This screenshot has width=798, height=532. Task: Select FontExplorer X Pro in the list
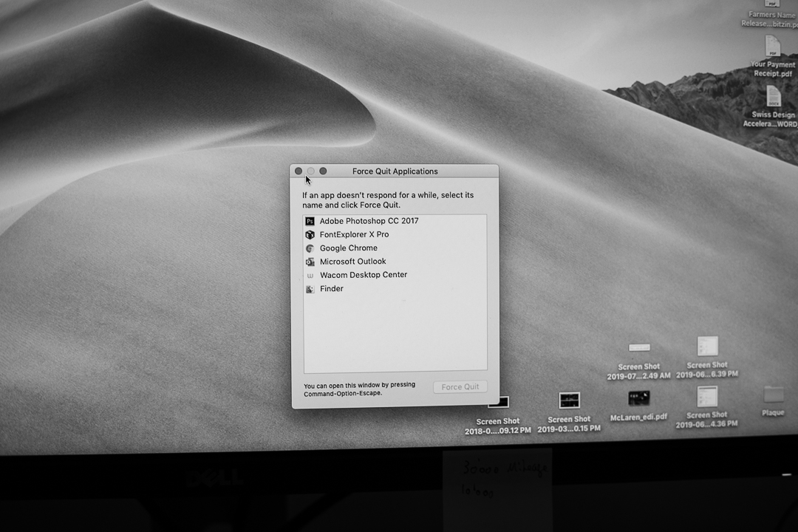395,235
